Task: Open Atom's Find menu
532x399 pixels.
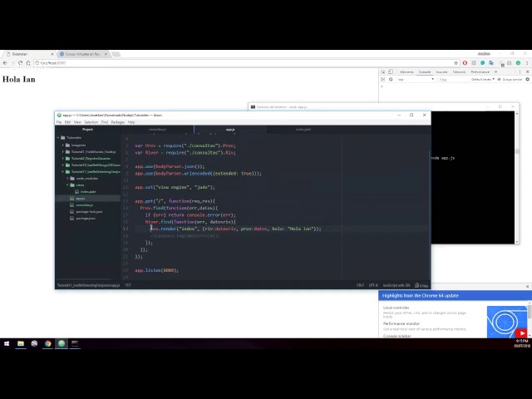Action: (x=105, y=122)
